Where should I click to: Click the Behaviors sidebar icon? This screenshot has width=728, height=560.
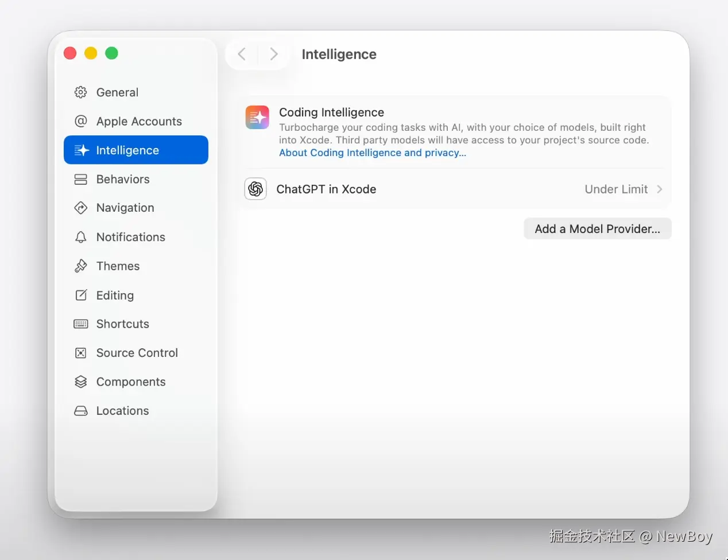click(81, 180)
